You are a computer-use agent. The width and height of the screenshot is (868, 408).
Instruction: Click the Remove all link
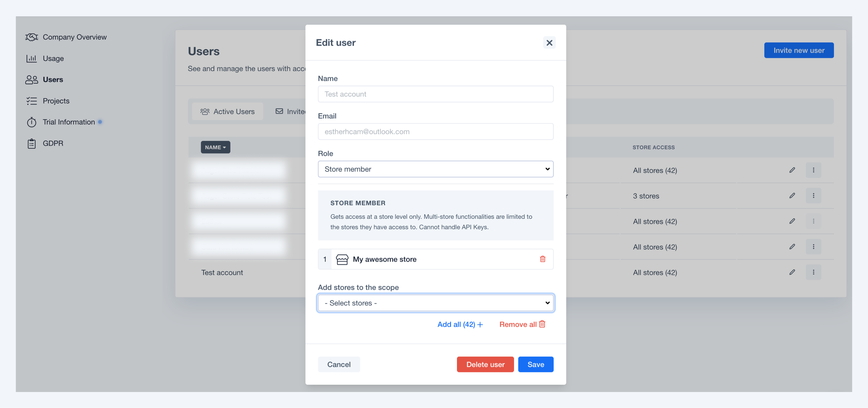click(x=523, y=324)
